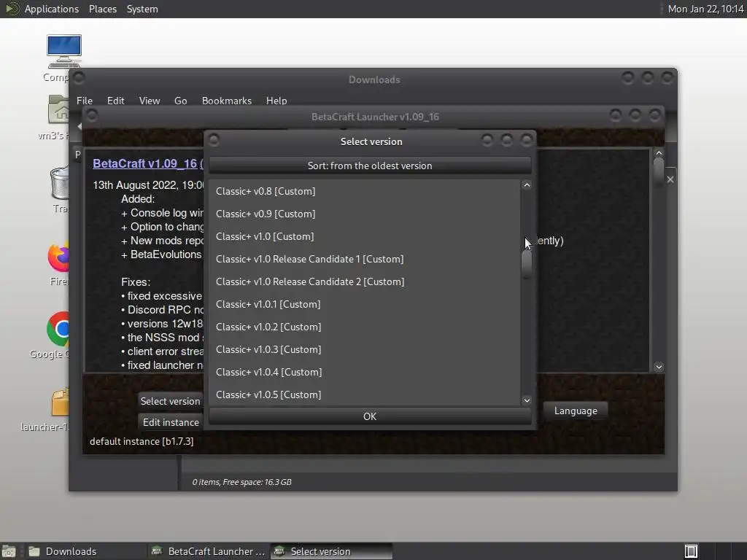Screen dimensions: 747x560
Task: Click the Google Chrome desktop icon
Action: 58,329
